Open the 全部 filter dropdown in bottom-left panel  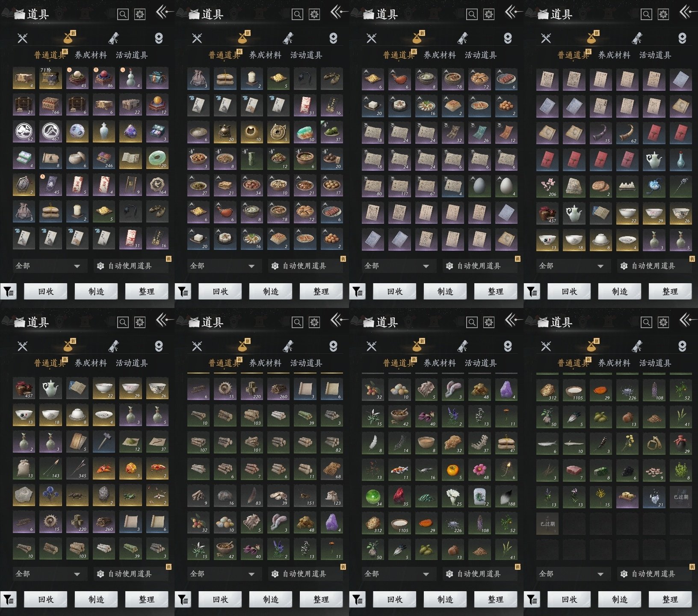[48, 574]
